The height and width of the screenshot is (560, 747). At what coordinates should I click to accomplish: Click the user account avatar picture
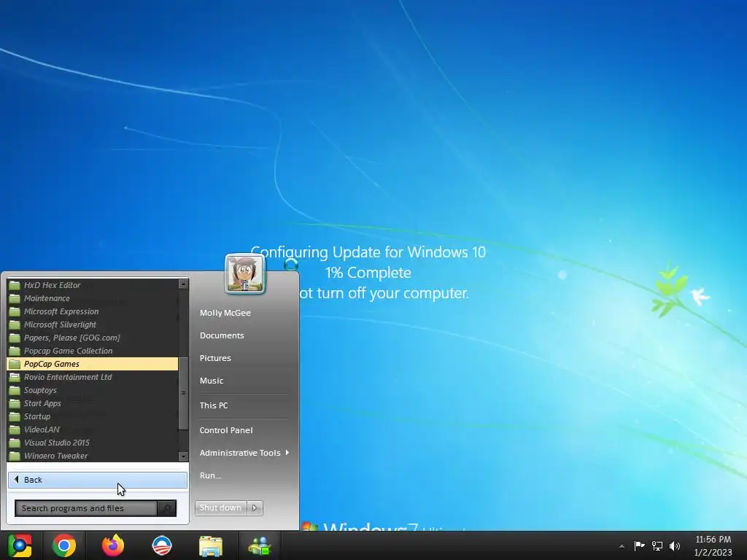tap(245, 274)
